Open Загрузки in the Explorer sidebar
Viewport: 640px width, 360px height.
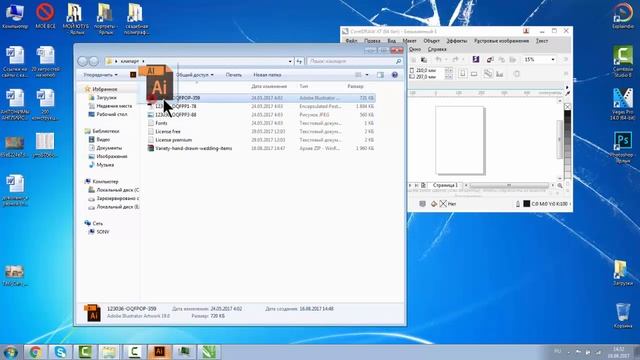click(106, 98)
